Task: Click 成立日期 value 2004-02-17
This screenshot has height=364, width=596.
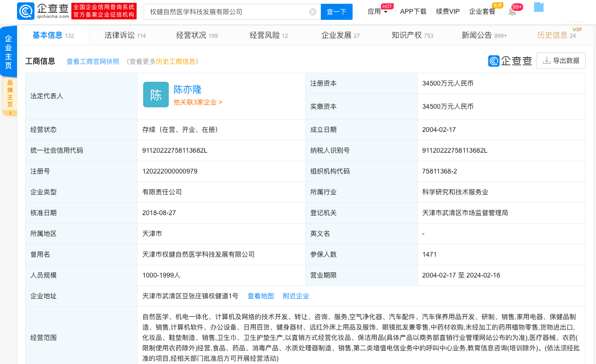Action: click(439, 130)
